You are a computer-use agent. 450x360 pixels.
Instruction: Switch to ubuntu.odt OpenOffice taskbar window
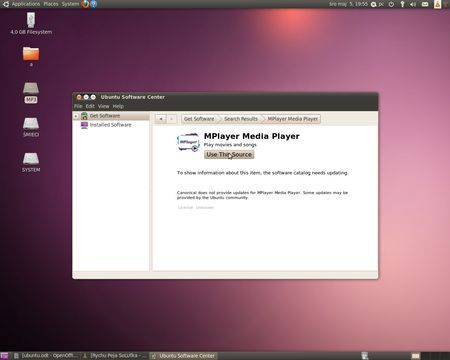[x=46, y=356]
